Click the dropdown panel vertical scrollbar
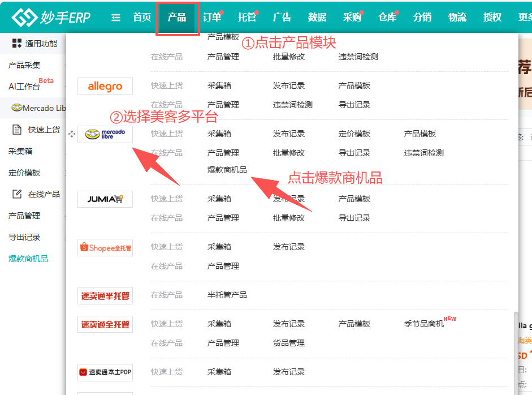 pos(516,353)
